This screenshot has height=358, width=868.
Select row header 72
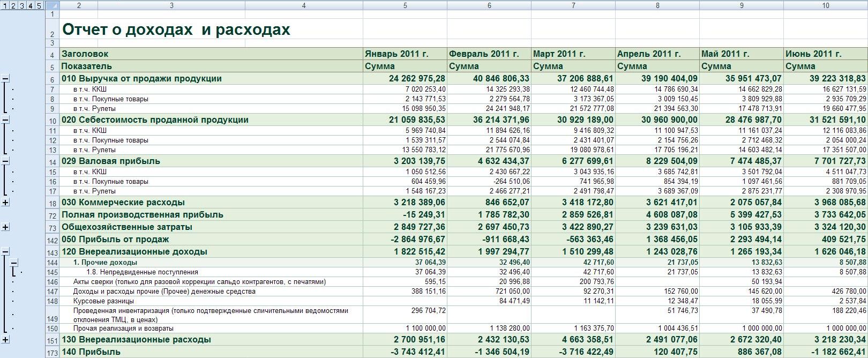53,215
